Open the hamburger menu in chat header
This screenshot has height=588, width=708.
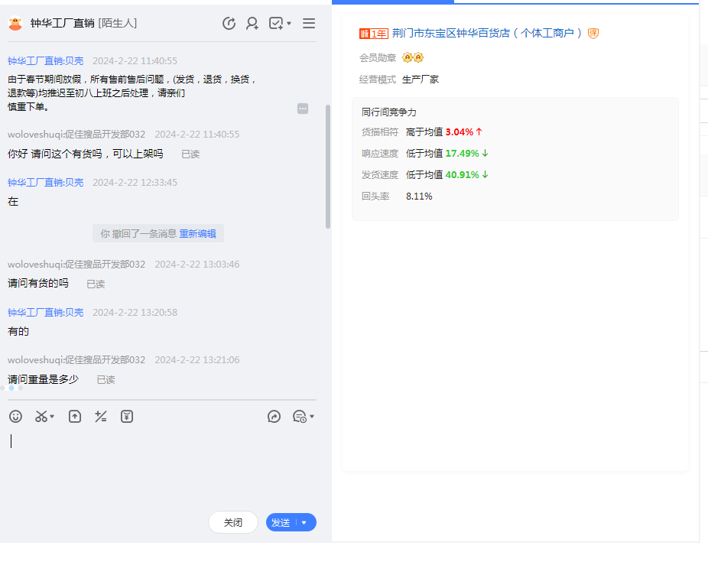[309, 24]
